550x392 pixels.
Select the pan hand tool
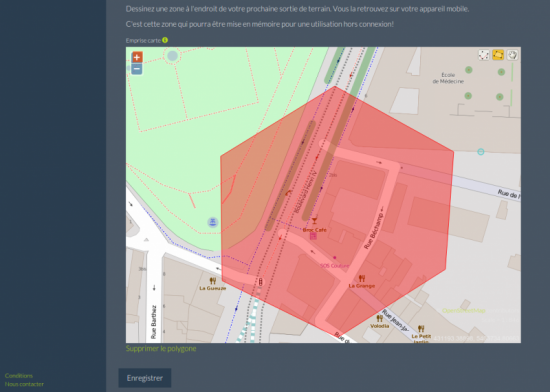click(x=512, y=55)
